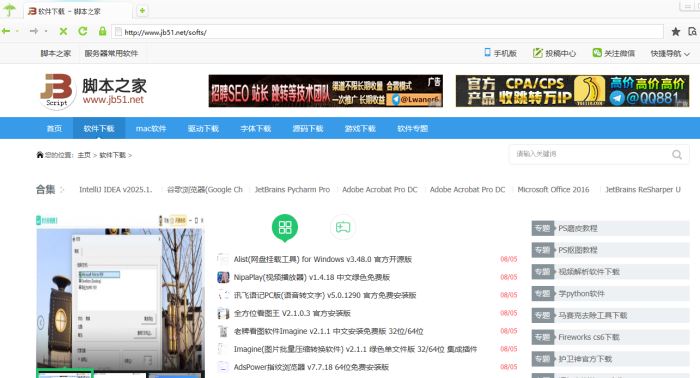Image resolution: width=700 pixels, height=378 pixels.
Task: Open the Alist(网盘挂载工具) for Windows download
Action: click(323, 259)
